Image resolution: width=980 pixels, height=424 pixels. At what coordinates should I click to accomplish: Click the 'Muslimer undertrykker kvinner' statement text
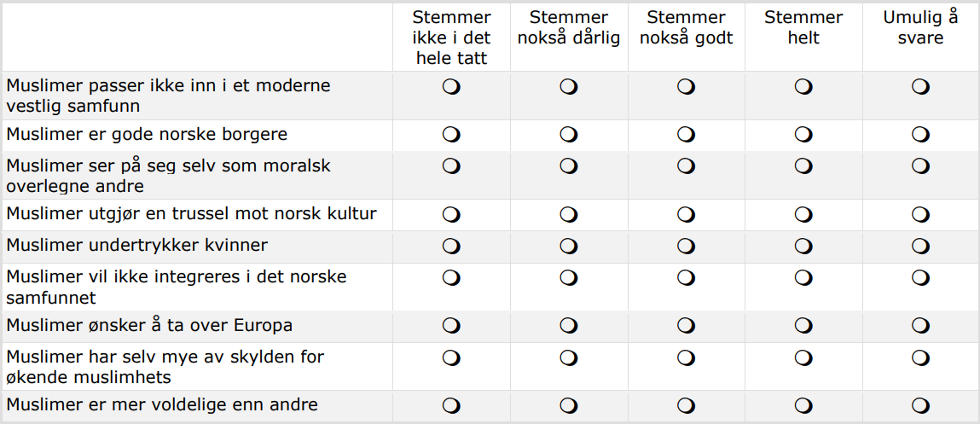pyautogui.click(x=137, y=246)
